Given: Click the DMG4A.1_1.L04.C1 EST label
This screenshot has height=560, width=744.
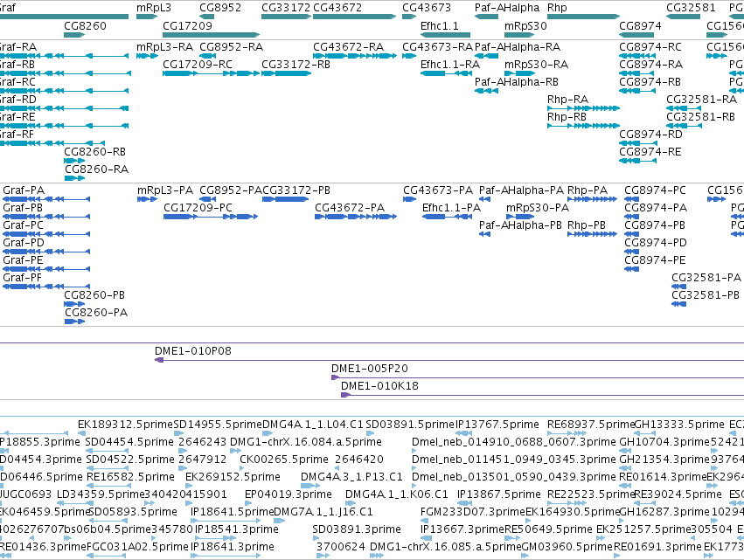Looking at the screenshot, I should click(x=313, y=425).
